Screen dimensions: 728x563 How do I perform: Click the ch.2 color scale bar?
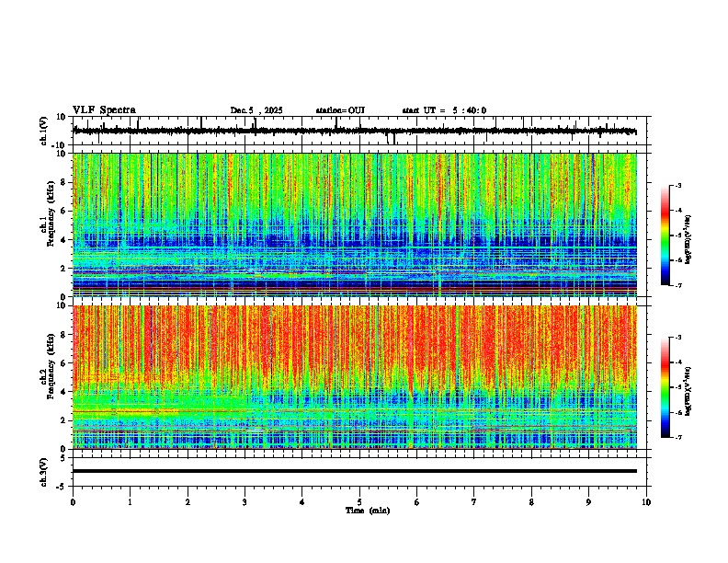[665, 387]
